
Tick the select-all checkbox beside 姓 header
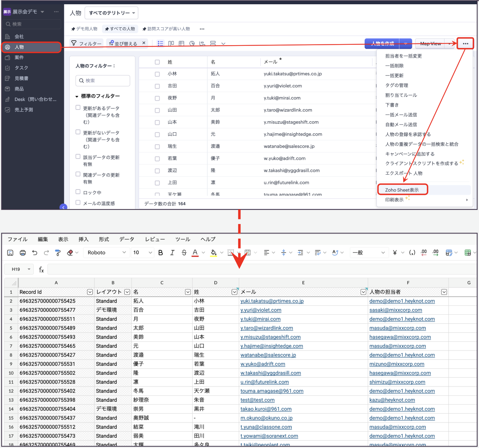[x=157, y=62]
